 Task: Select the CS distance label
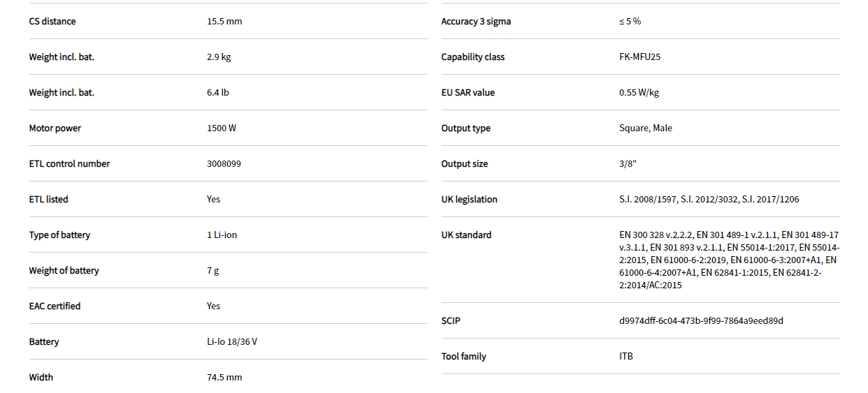(x=52, y=22)
